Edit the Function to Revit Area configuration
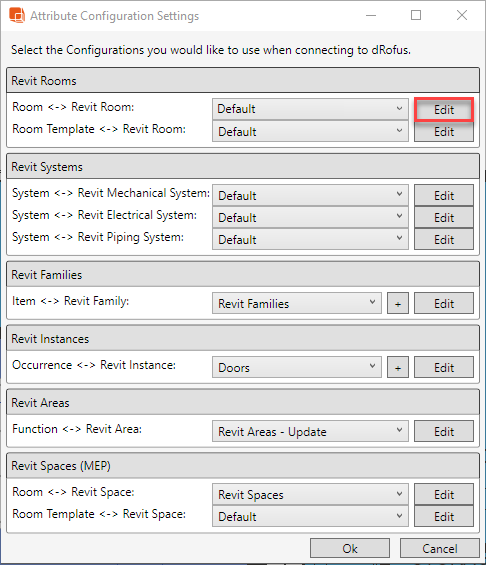The image size is (486, 565). 444,431
